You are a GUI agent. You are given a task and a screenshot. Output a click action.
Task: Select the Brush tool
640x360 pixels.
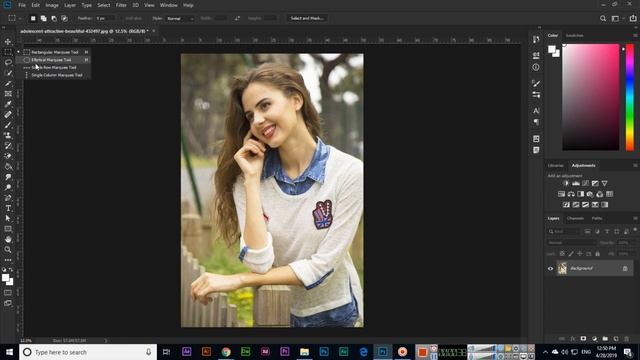coord(8,125)
